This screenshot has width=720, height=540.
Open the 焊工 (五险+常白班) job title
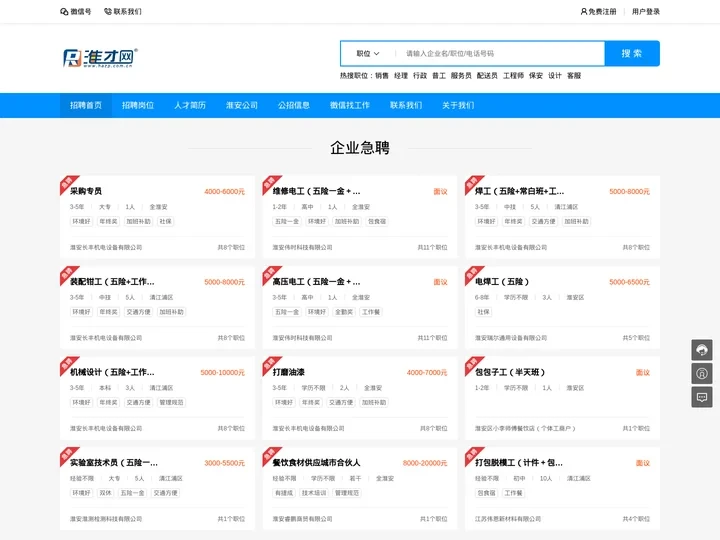tap(519, 191)
